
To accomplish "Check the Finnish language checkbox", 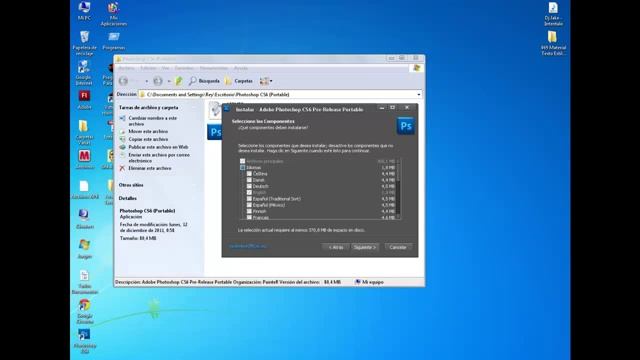I will point(249,211).
